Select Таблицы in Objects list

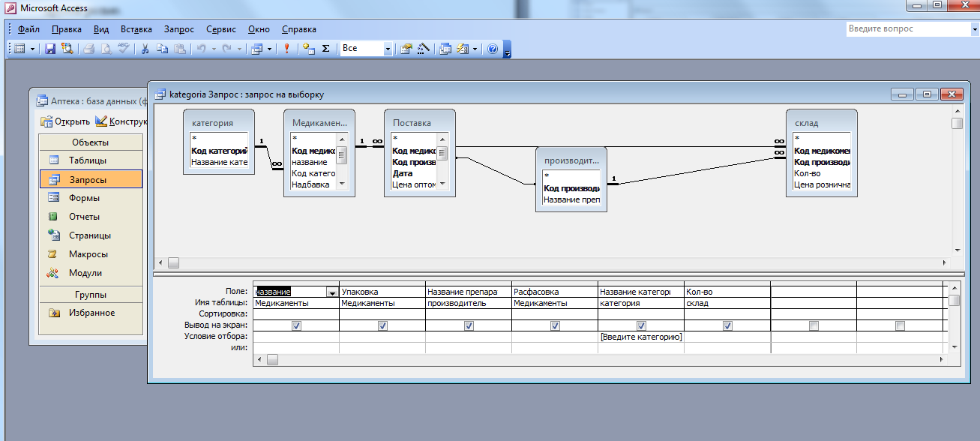[91, 160]
